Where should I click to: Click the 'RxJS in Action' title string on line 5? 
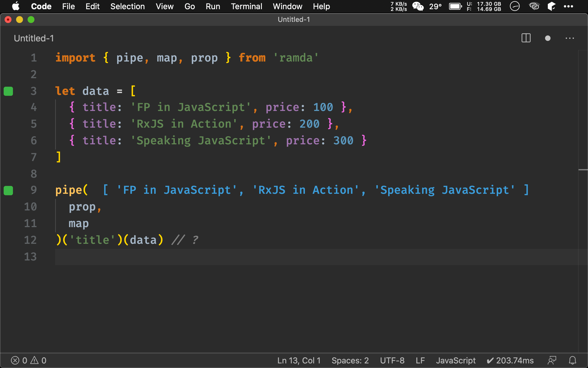pyautogui.click(x=184, y=124)
